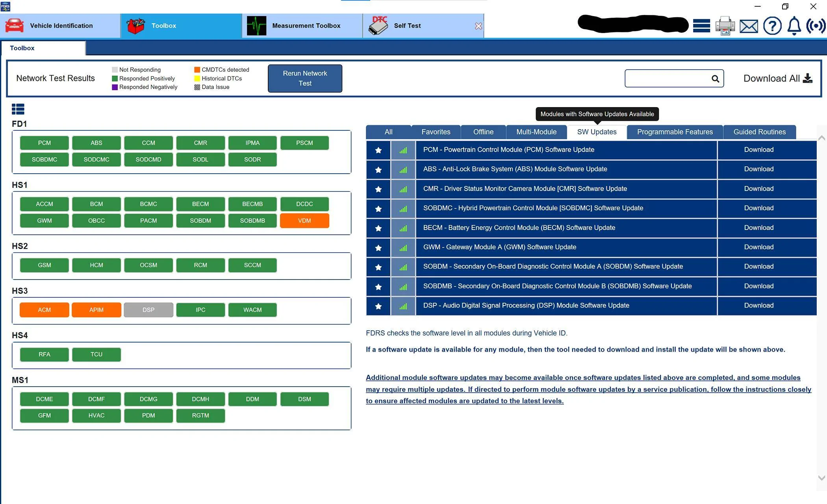827x504 pixels.
Task: Open the hamburger menu icon in header
Action: click(x=701, y=26)
